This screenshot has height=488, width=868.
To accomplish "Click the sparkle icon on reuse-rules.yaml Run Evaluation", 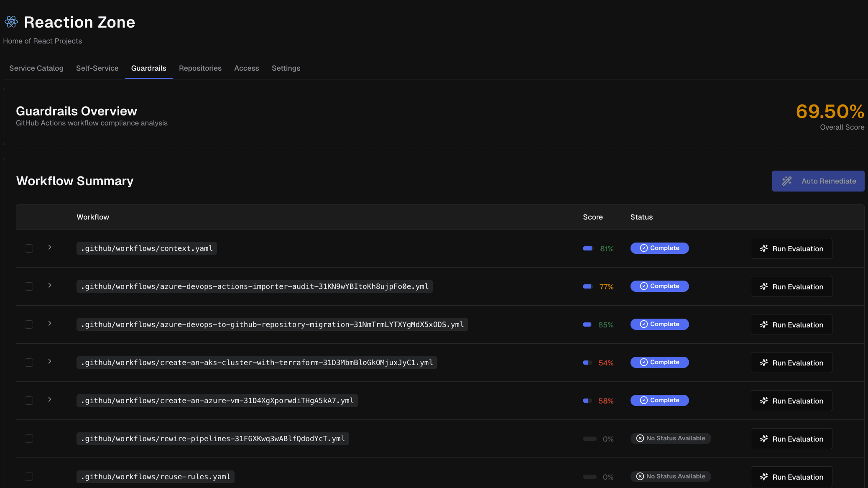I will pyautogui.click(x=764, y=477).
